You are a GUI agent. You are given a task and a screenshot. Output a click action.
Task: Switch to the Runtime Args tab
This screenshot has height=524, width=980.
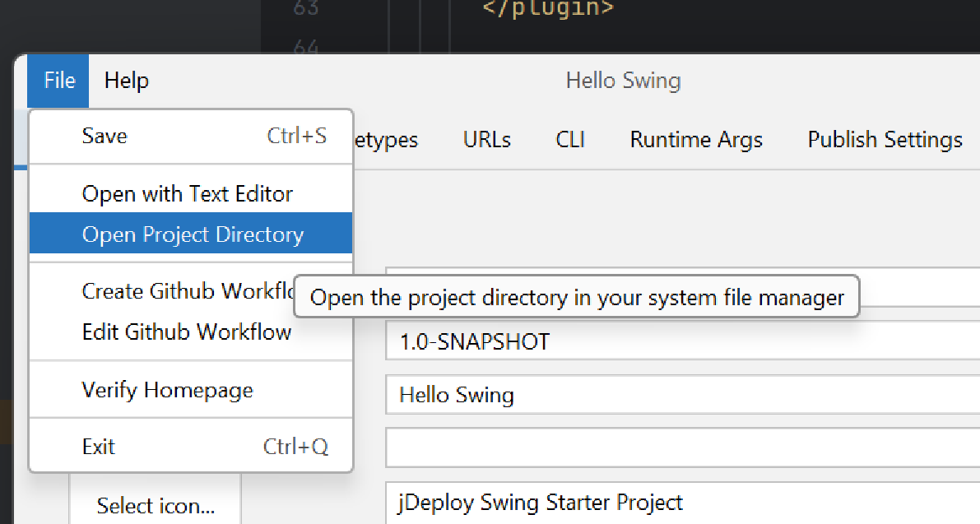tap(695, 139)
